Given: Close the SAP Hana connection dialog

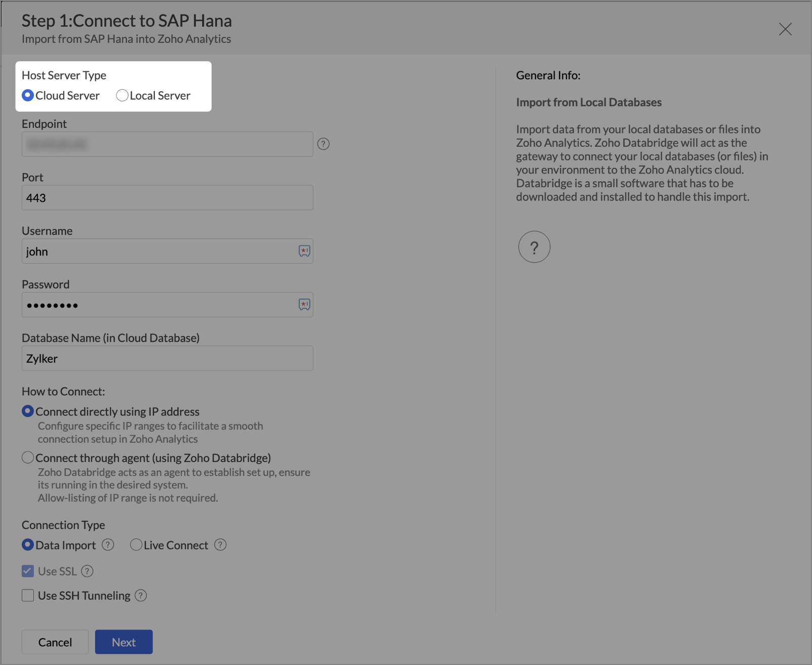Looking at the screenshot, I should pyautogui.click(x=785, y=29).
